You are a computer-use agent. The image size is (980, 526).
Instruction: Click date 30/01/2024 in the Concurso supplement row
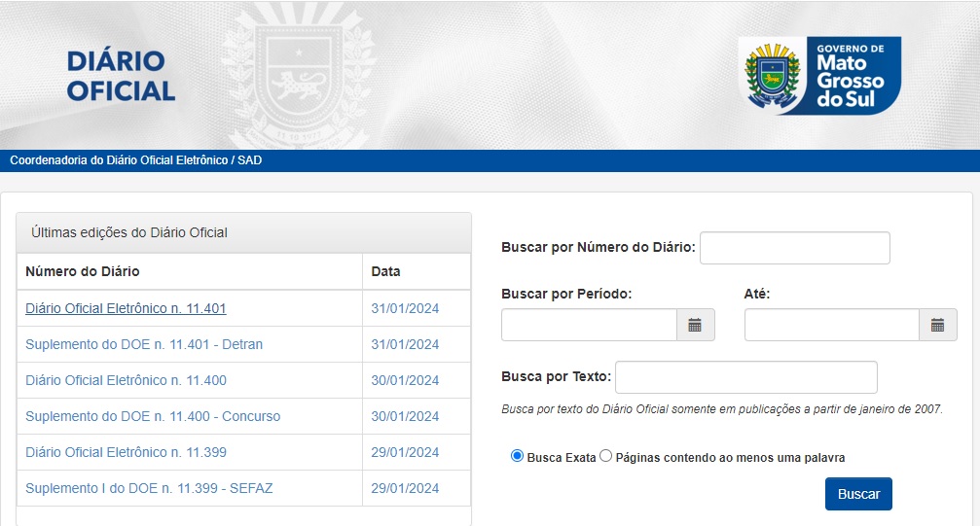point(405,417)
